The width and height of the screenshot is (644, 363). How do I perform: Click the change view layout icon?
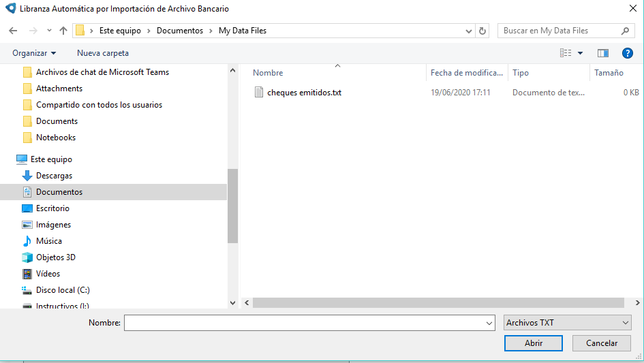click(x=566, y=53)
